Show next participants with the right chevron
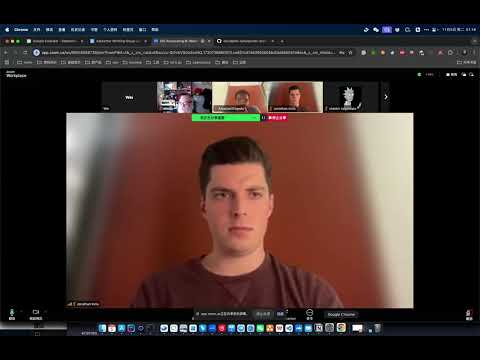The height and width of the screenshot is (360, 480). (386, 97)
